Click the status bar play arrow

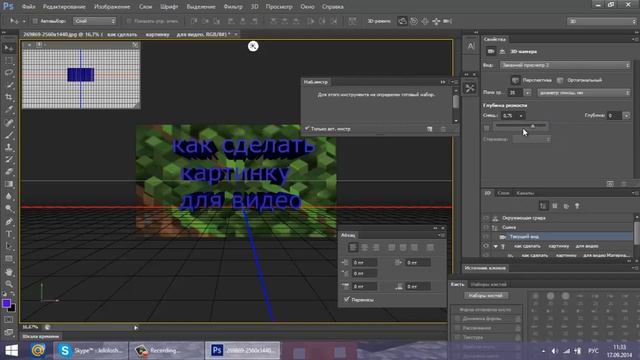point(136,327)
